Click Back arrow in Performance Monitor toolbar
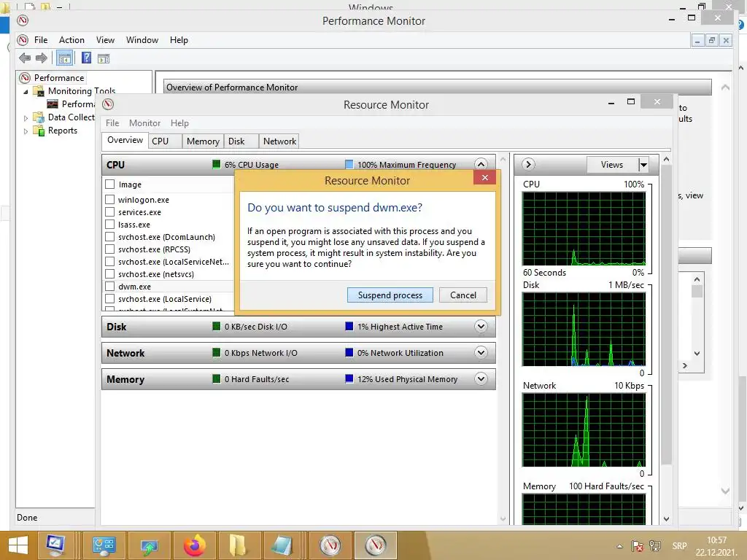The height and width of the screenshot is (560, 747). pyautogui.click(x=25, y=58)
